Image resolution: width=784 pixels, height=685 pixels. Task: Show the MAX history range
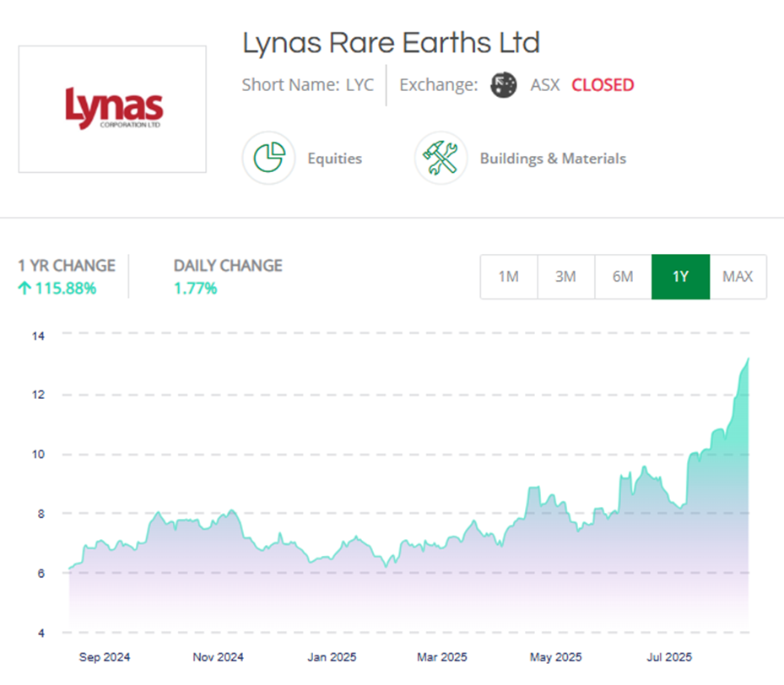pyautogui.click(x=738, y=277)
